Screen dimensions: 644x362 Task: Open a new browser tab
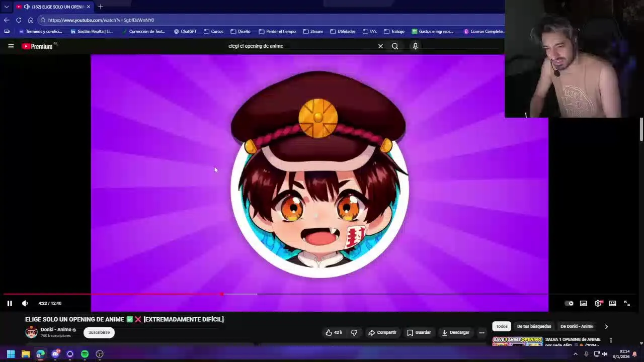[x=101, y=7]
